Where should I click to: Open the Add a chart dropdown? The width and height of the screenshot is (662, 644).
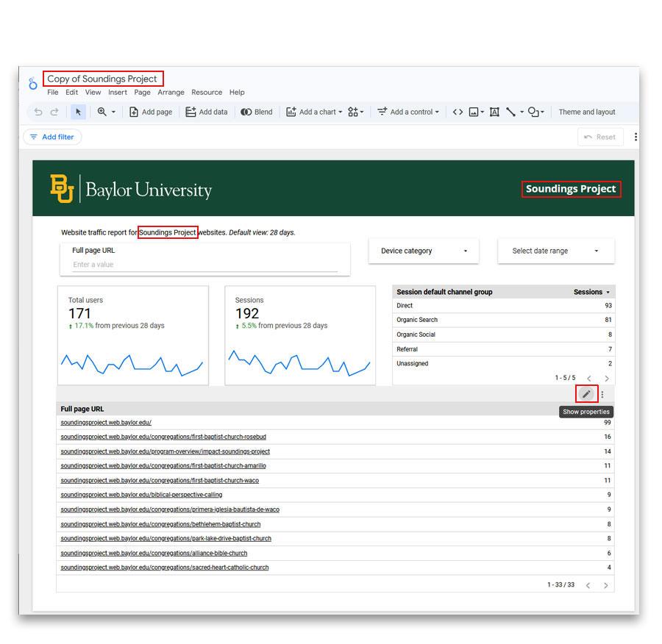(314, 112)
